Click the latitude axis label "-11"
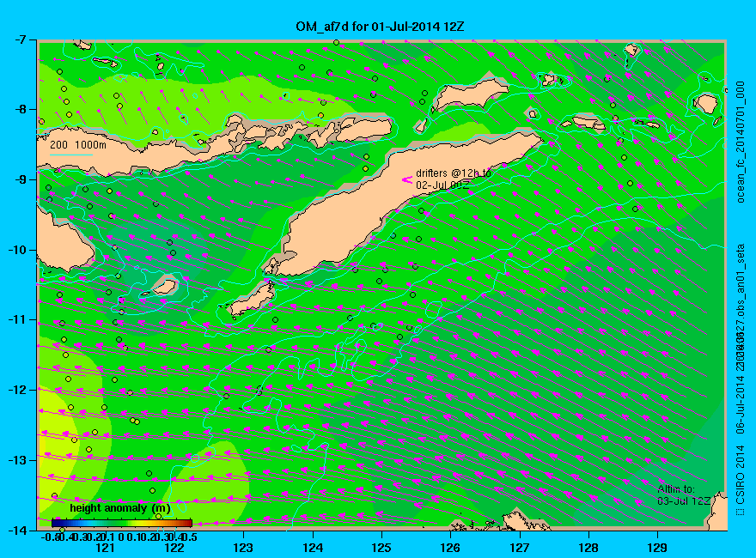Image resolution: width=756 pixels, height=558 pixels. 17,320
